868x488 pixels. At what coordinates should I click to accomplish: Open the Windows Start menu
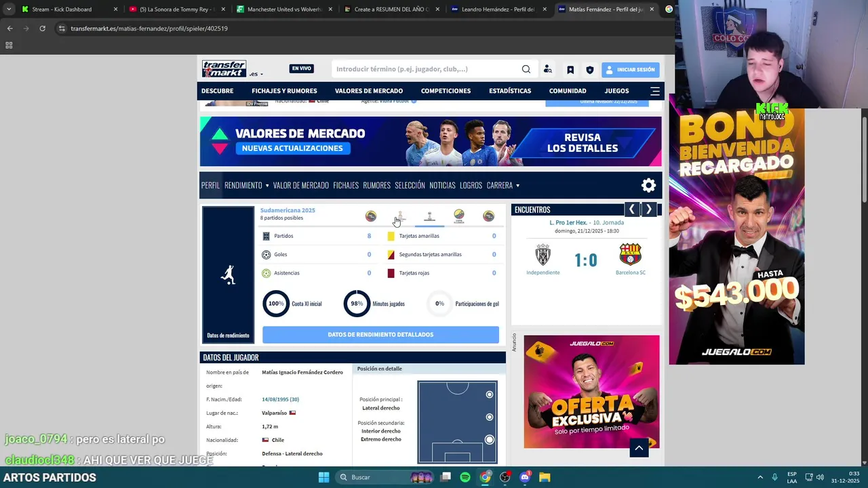323,477
